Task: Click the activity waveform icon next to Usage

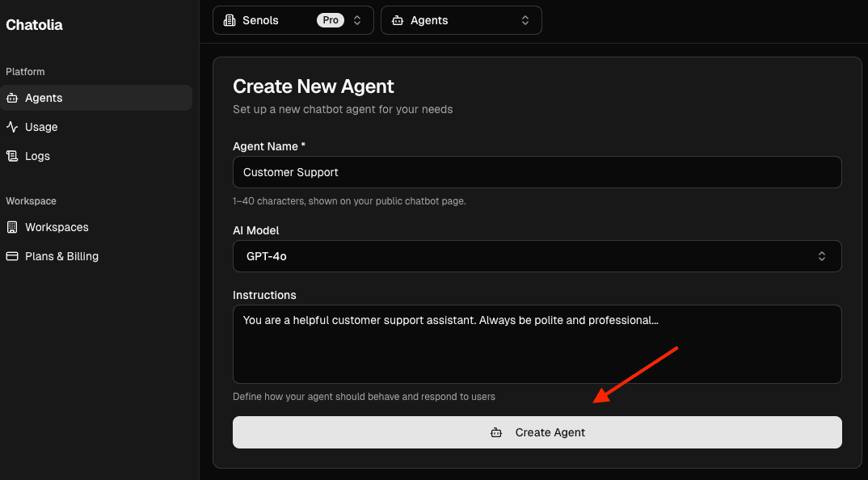Action: (x=12, y=127)
